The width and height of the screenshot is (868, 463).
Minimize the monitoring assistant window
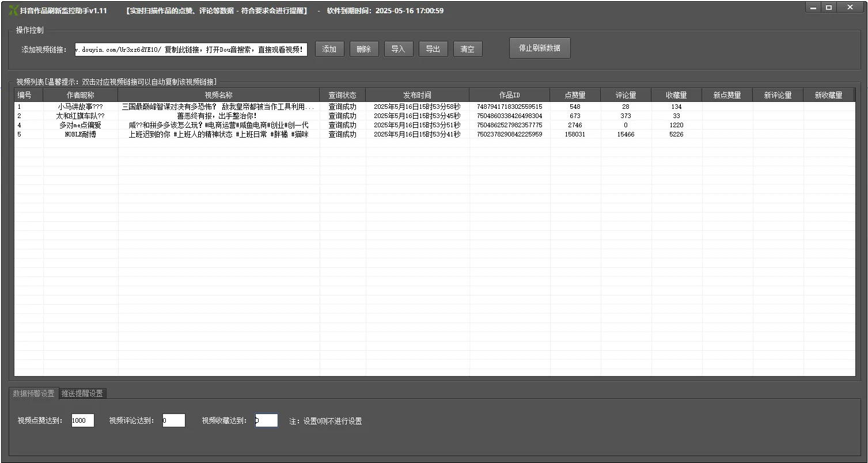tap(813, 7)
